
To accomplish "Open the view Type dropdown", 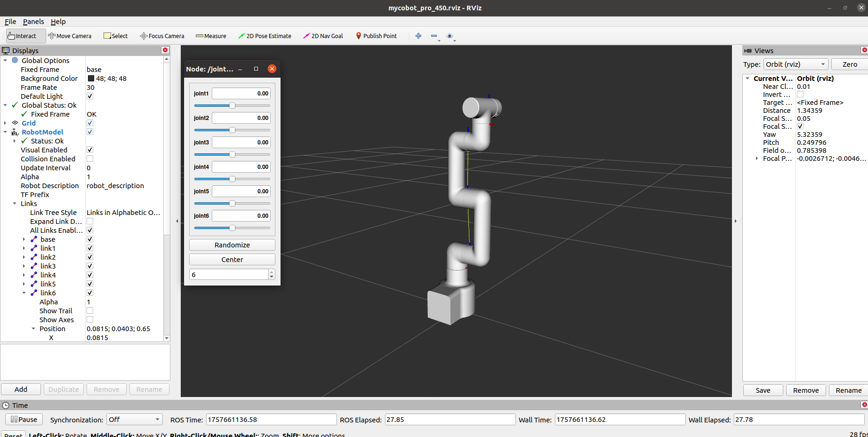I will pyautogui.click(x=796, y=64).
